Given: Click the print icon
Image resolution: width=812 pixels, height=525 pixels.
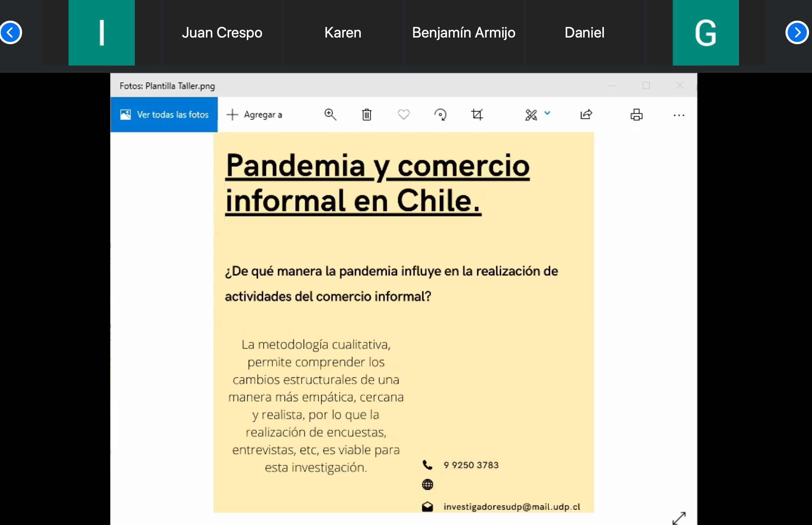Looking at the screenshot, I should coord(636,115).
